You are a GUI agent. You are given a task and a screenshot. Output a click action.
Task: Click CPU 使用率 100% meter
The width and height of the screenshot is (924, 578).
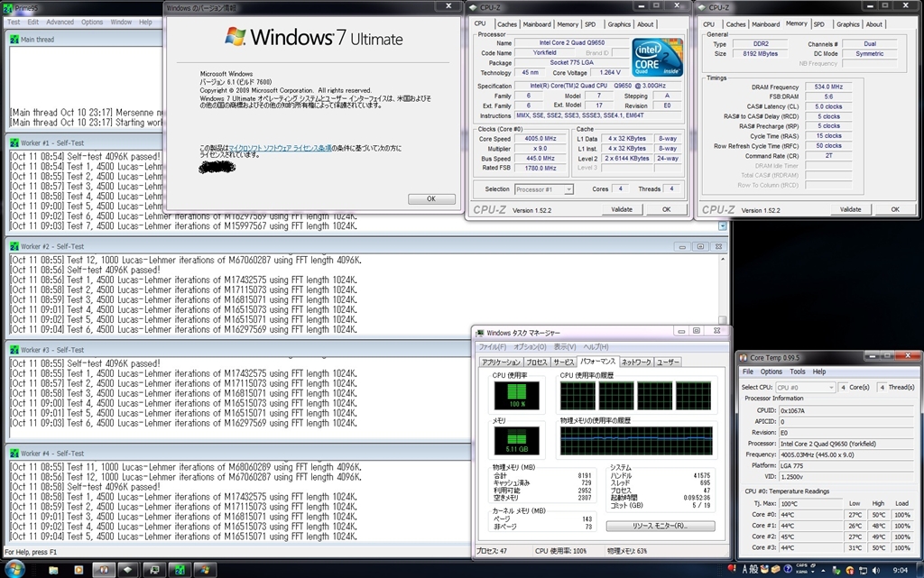(516, 396)
